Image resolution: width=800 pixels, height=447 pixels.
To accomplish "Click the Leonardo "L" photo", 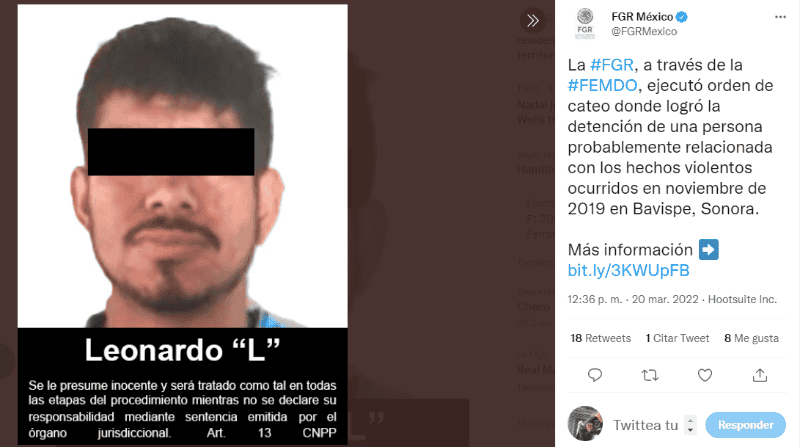I will [x=183, y=224].
